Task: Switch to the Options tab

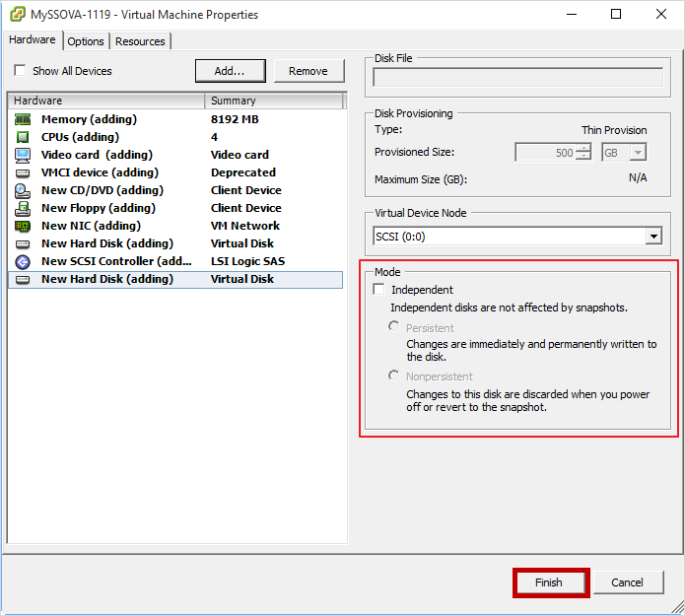Action: click(86, 41)
